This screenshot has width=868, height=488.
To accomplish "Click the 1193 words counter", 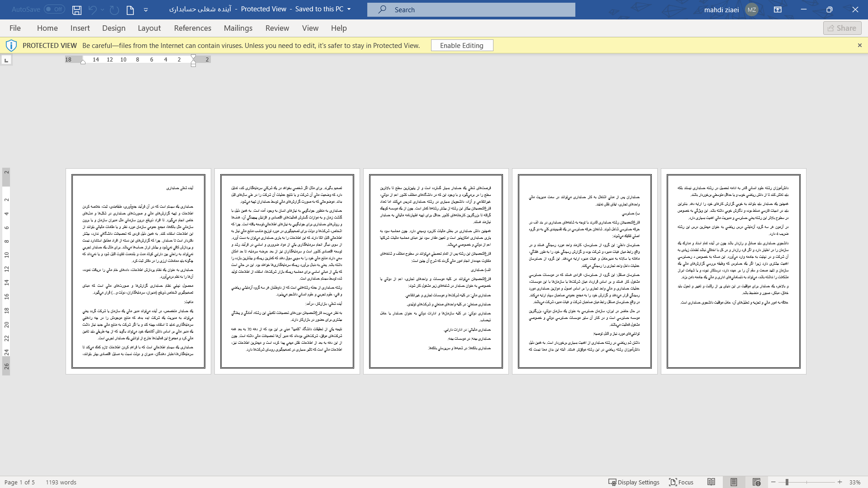I will pos(61,482).
